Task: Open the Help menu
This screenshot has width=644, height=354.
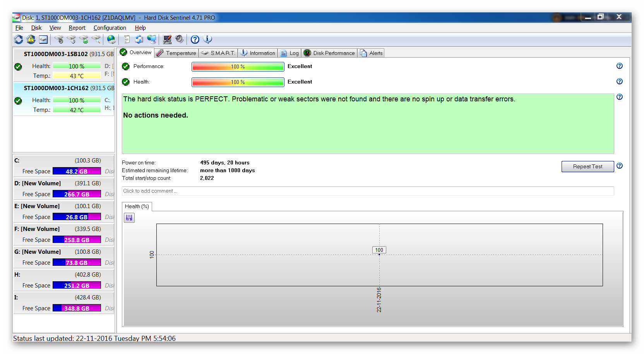Action: pyautogui.click(x=140, y=28)
